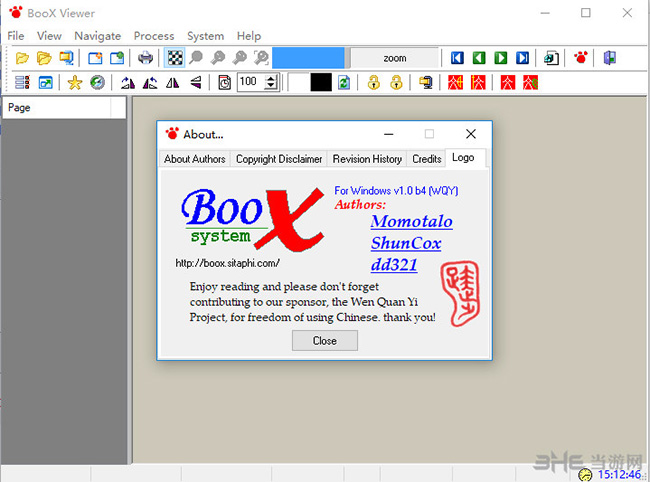Click the single open folder icon
Image resolution: width=650 pixels, height=482 pixels.
pyautogui.click(x=22, y=58)
